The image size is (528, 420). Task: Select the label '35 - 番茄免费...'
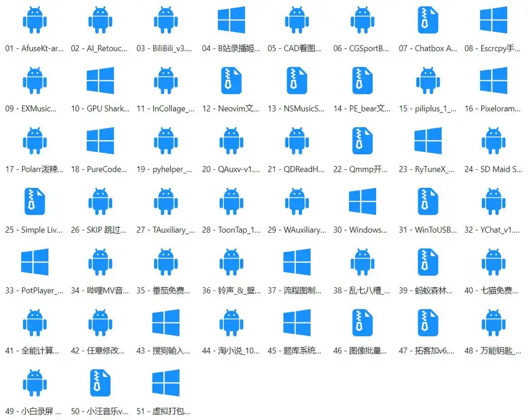click(163, 290)
